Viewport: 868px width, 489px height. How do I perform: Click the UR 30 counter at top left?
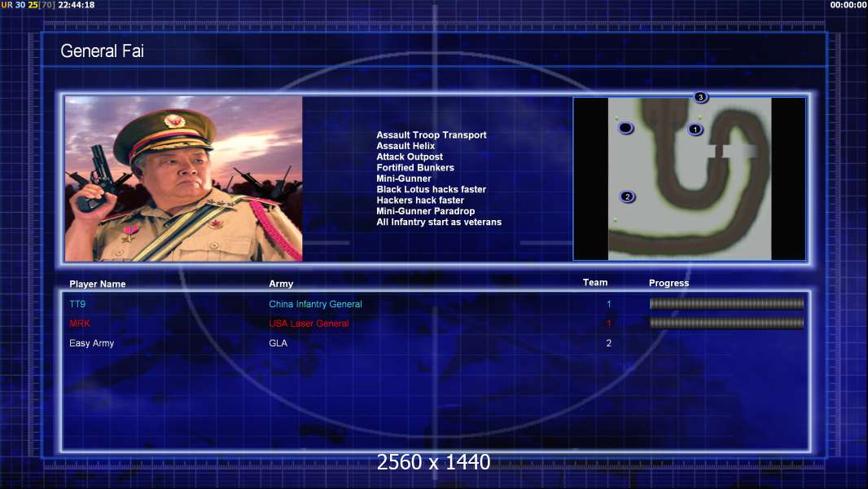(x=13, y=5)
